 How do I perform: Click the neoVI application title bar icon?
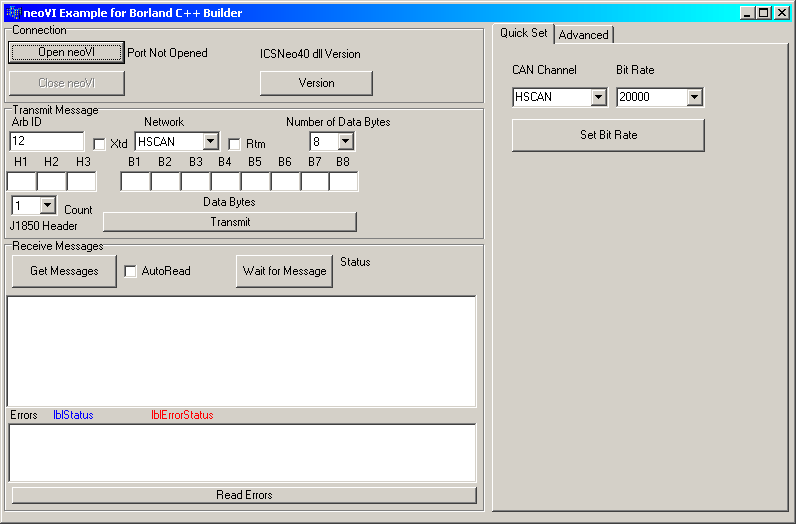(13, 13)
